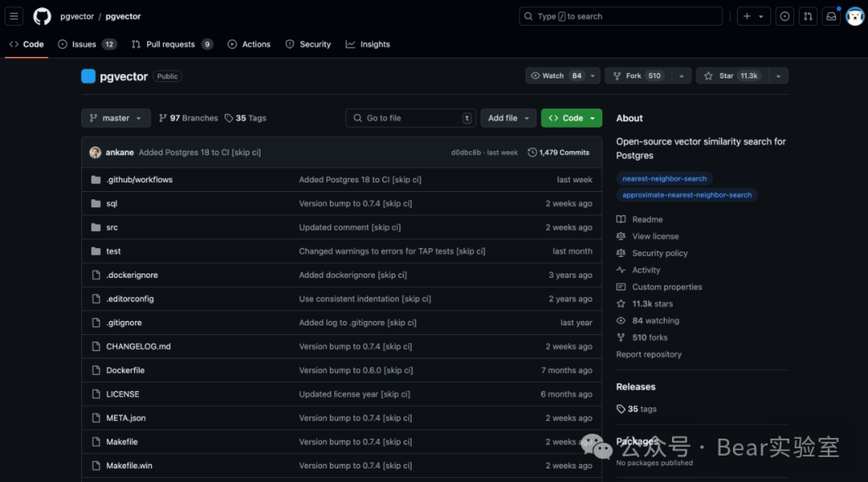Screen dimensions: 868x482
Task: Expand the Fork options dropdown arrow
Action: pos(682,76)
